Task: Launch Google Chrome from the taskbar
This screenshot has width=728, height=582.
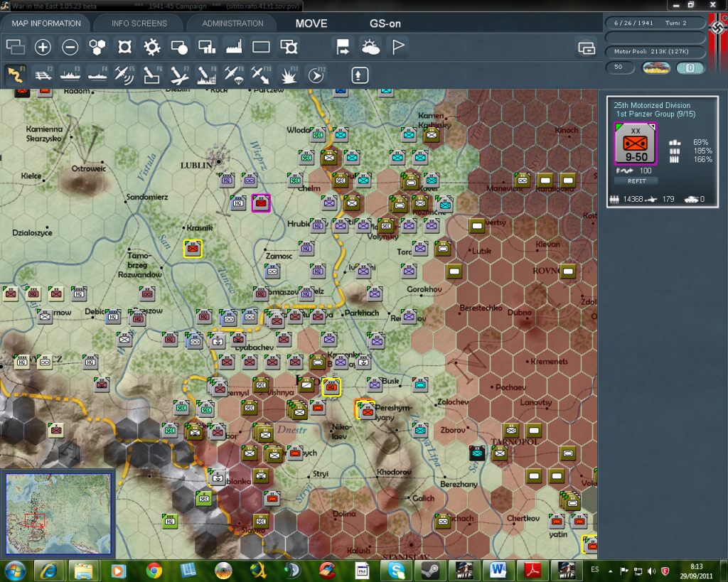Action: tap(154, 571)
